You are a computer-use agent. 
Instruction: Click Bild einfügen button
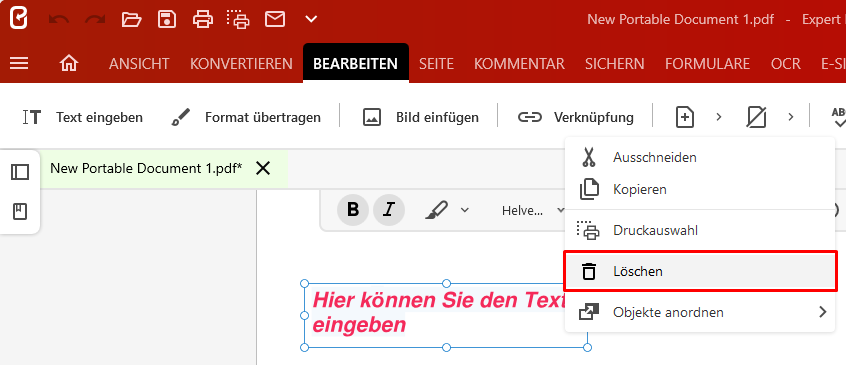pyautogui.click(x=420, y=117)
